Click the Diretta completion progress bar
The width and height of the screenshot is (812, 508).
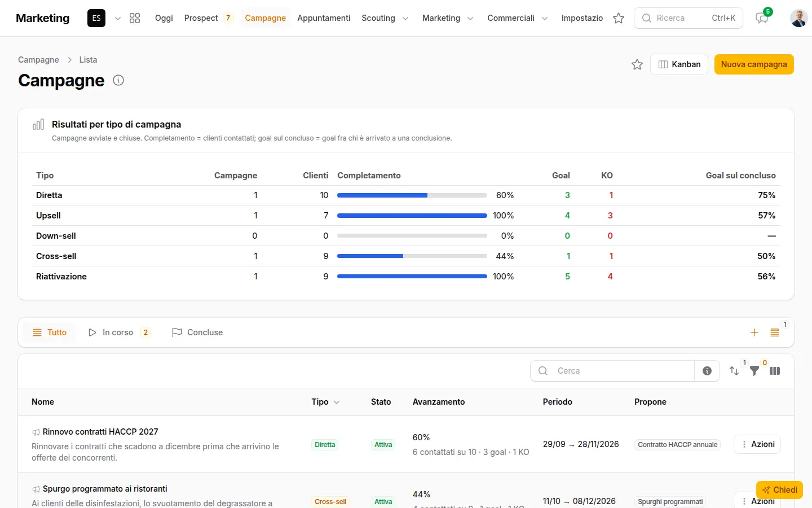point(412,195)
